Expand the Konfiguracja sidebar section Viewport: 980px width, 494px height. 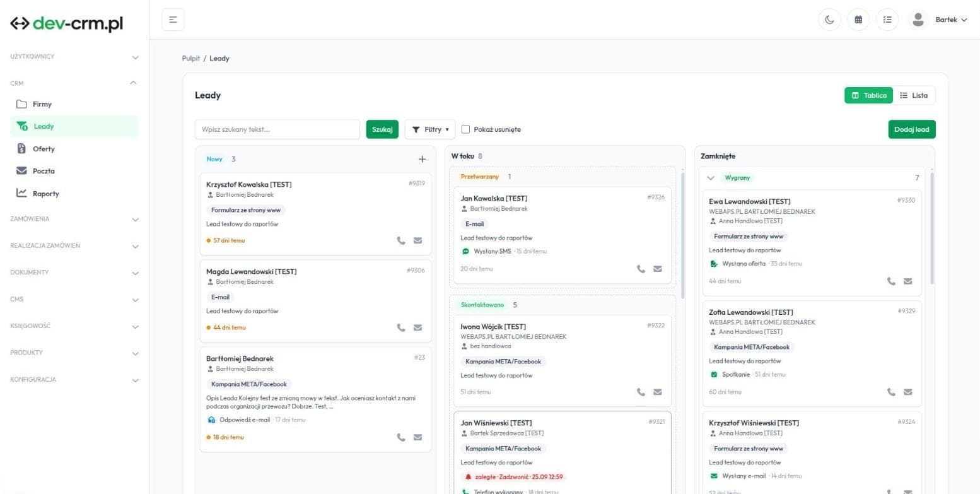(74, 380)
